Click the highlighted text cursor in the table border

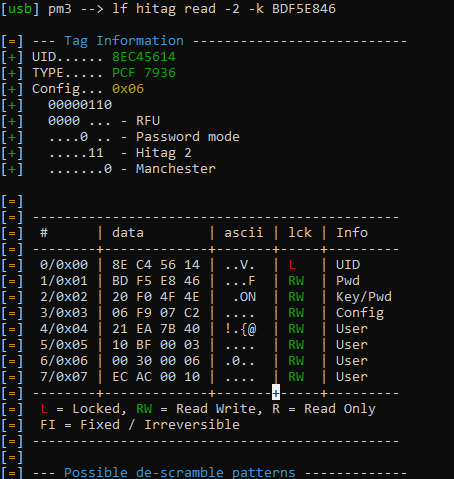276,392
